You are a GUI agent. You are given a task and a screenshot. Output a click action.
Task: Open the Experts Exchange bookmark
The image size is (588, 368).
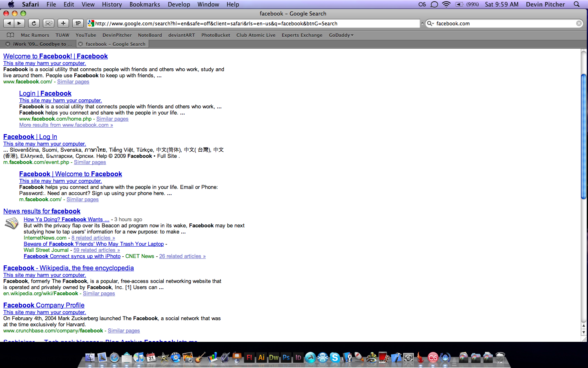[302, 35]
